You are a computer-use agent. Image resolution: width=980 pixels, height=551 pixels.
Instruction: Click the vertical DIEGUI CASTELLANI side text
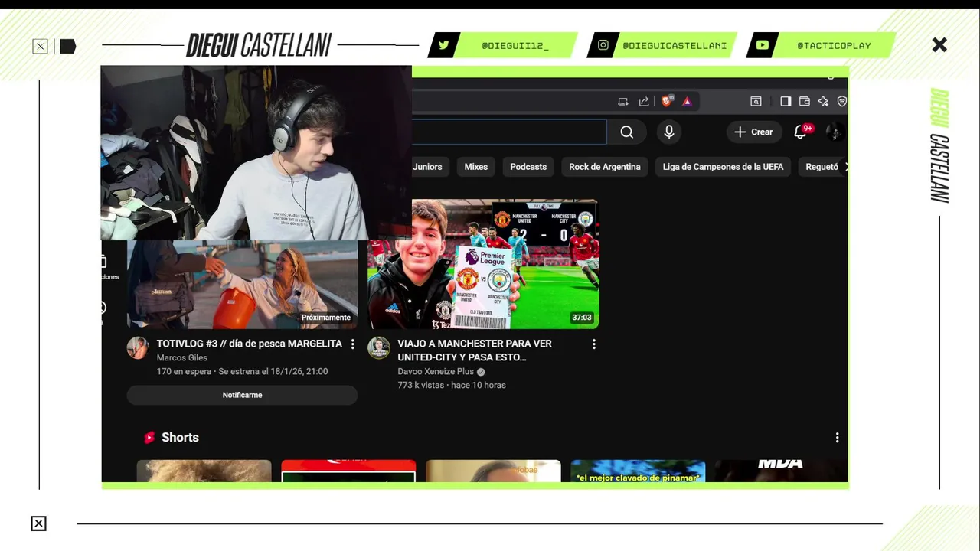tap(939, 145)
